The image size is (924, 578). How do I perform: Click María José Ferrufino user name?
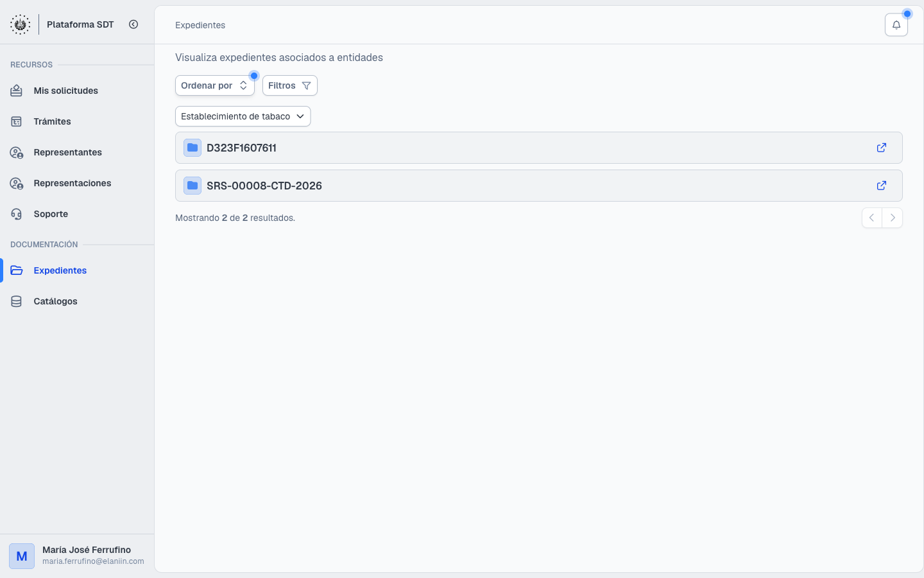coord(87,550)
